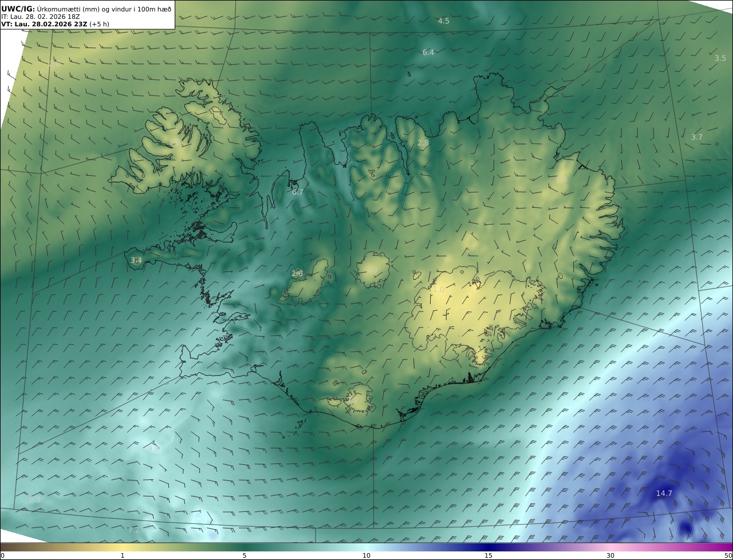Click the colorbar tick label '1'

(123, 555)
